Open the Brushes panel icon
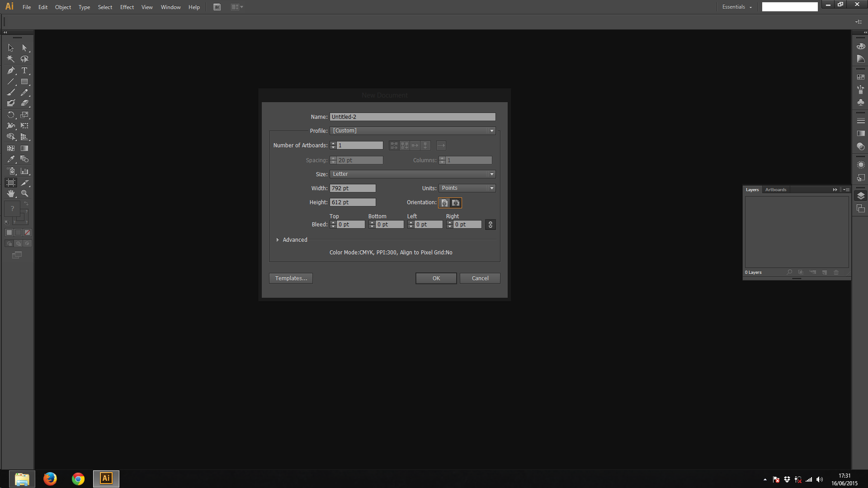 point(861,89)
